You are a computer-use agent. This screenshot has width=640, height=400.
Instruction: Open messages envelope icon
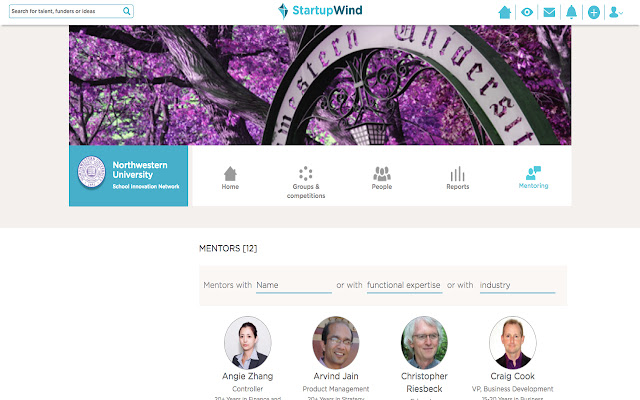(x=549, y=12)
